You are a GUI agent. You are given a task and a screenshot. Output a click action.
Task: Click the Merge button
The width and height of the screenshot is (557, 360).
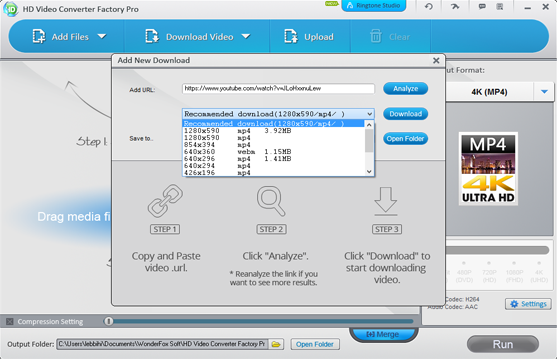point(383,334)
